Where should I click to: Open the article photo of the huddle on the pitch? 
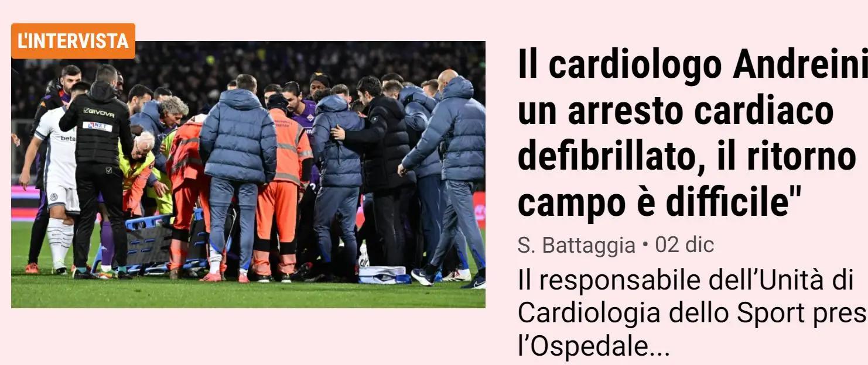click(x=248, y=174)
